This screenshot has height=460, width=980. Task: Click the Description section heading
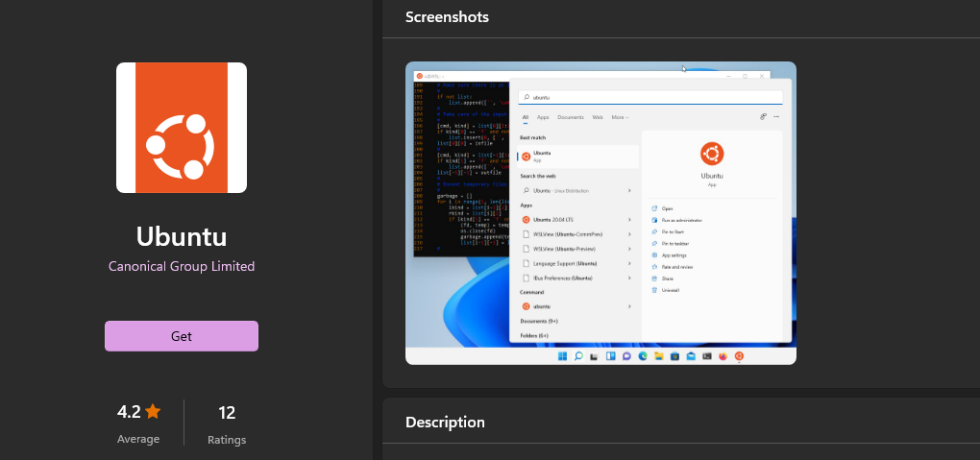pyautogui.click(x=445, y=422)
